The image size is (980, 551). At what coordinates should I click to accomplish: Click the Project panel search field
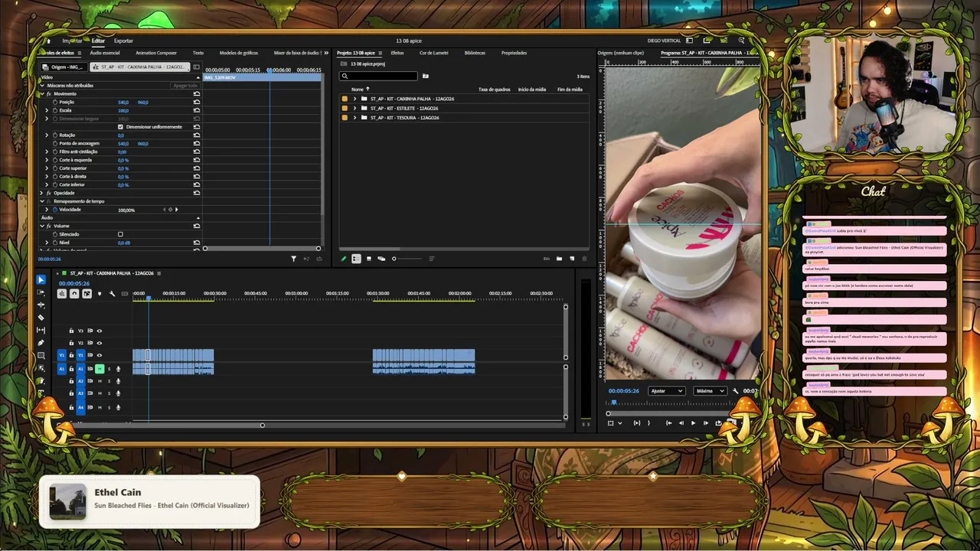click(379, 76)
